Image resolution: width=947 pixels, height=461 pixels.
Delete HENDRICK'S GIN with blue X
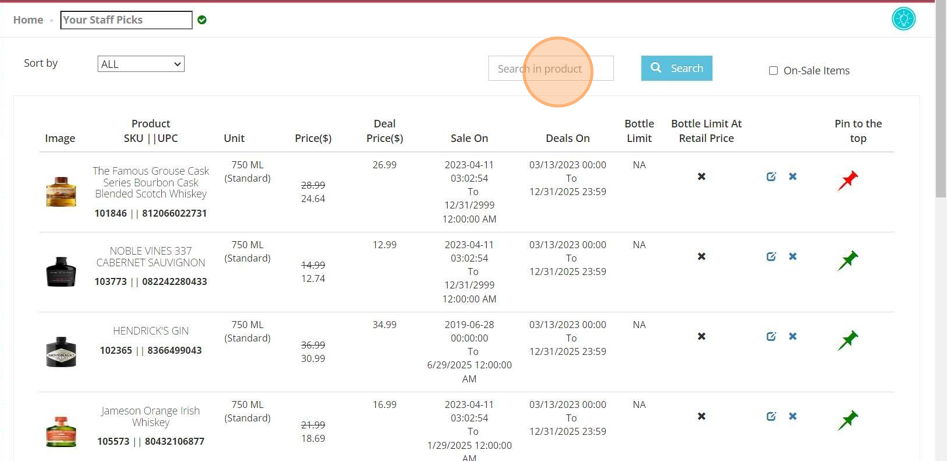pyautogui.click(x=793, y=336)
